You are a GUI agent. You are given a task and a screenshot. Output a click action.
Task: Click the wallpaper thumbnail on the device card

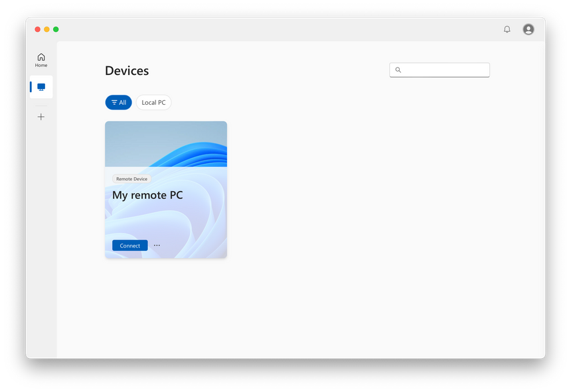[x=165, y=144]
